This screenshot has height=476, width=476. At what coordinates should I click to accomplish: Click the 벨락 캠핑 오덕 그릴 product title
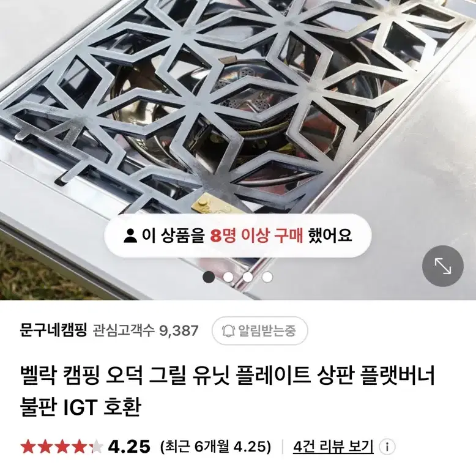tap(228, 392)
